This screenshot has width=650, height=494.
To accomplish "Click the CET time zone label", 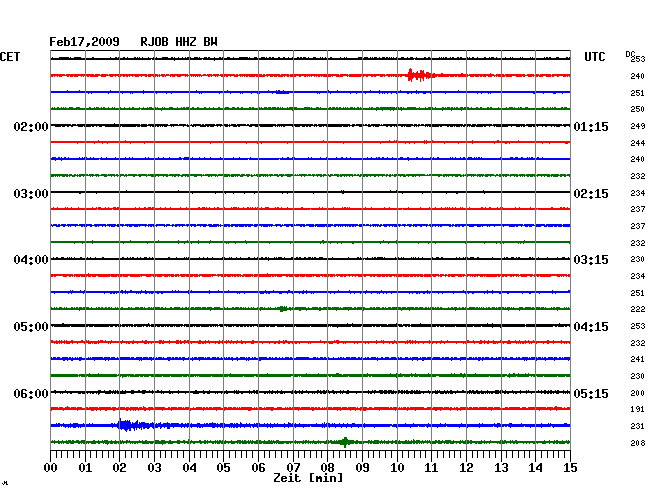I will [10, 57].
